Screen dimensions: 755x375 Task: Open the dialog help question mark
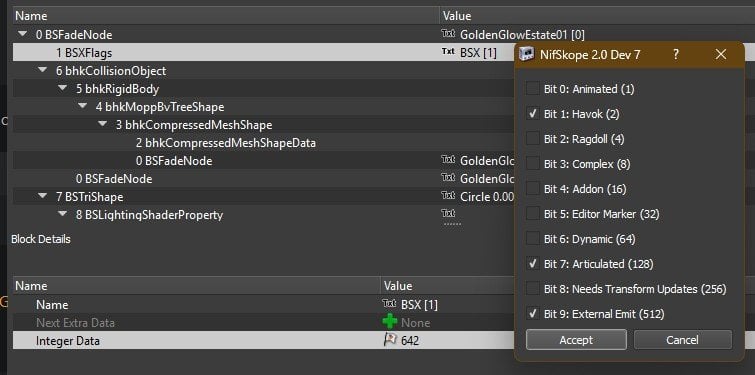pyautogui.click(x=676, y=54)
